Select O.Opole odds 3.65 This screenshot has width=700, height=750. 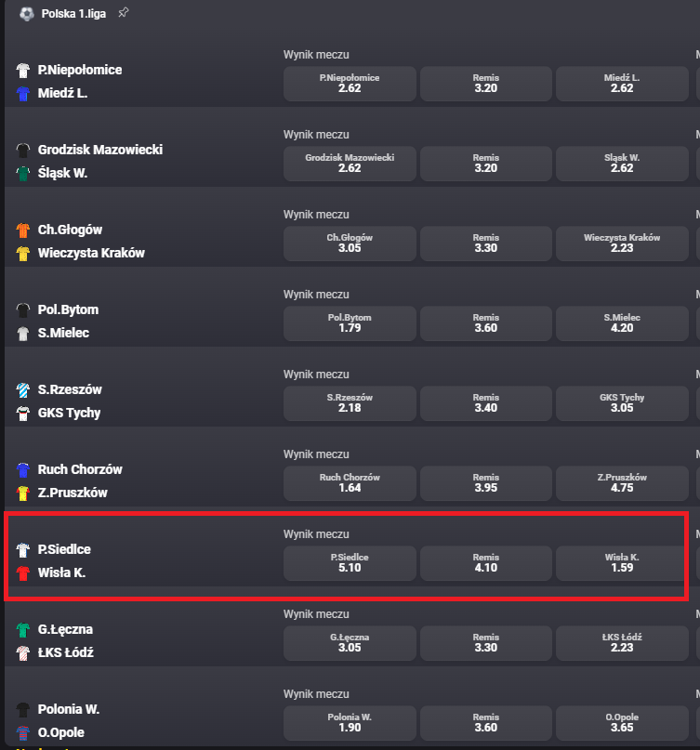coord(622,723)
